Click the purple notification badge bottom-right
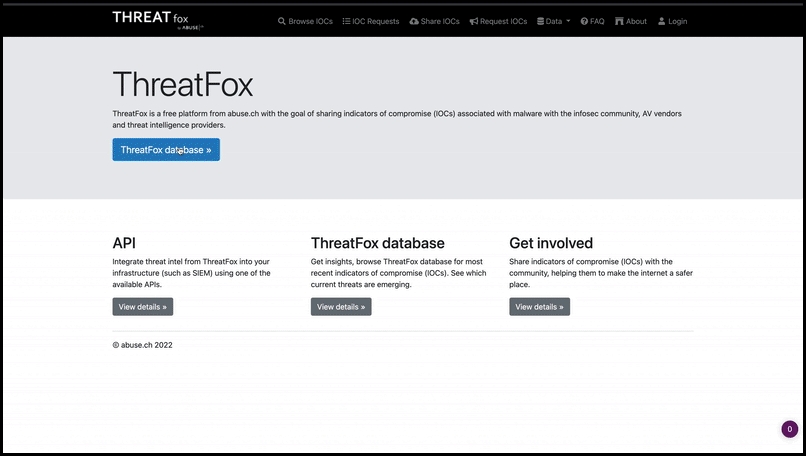This screenshot has height=456, width=806. (789, 429)
